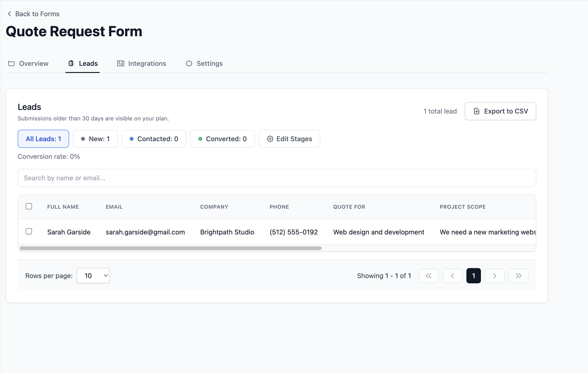Viewport: 588px width, 373px height.
Task: Switch to the Leads tab
Action: tap(83, 63)
